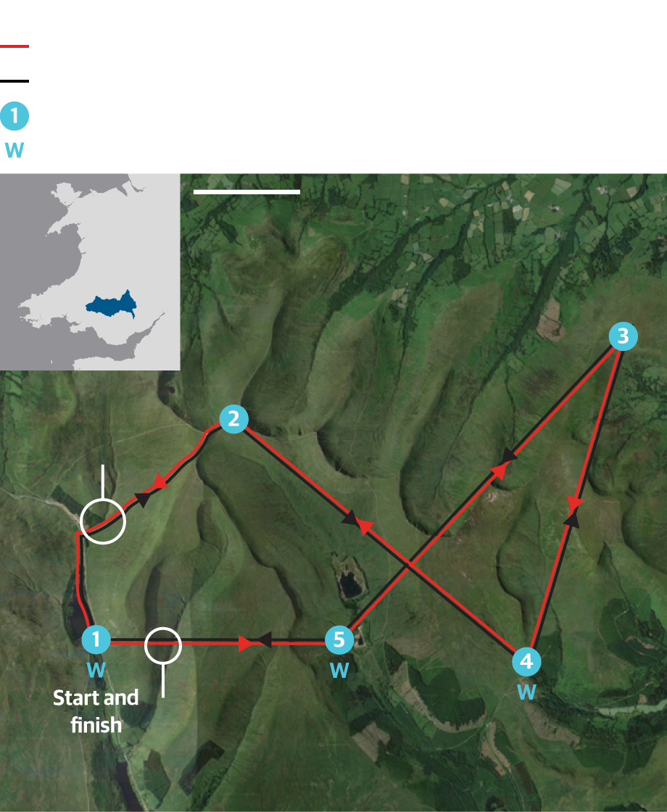This screenshot has height=812, width=667.
Task: Click black arrowhead between waypoints 1 and 5
Action: tap(264, 640)
